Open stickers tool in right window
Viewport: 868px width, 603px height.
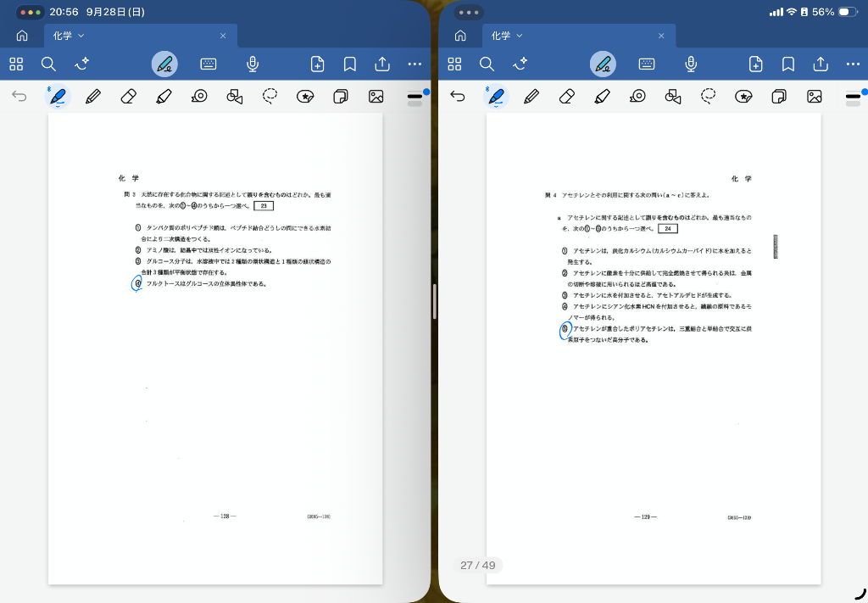(x=743, y=97)
